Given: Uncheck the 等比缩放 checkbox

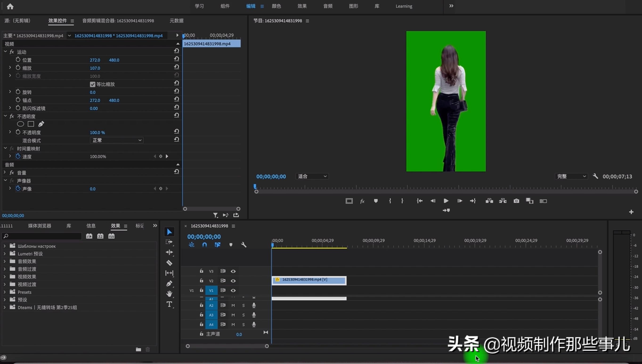Looking at the screenshot, I should (x=93, y=84).
